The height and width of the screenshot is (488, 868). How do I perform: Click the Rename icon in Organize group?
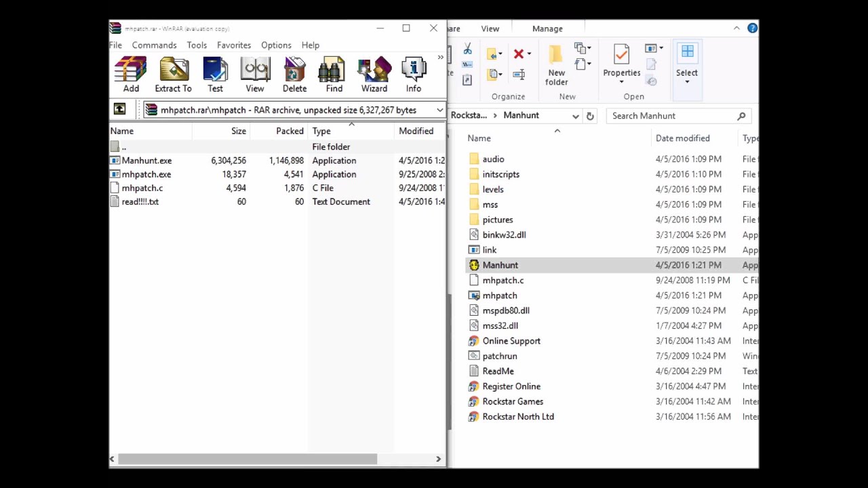(x=519, y=74)
